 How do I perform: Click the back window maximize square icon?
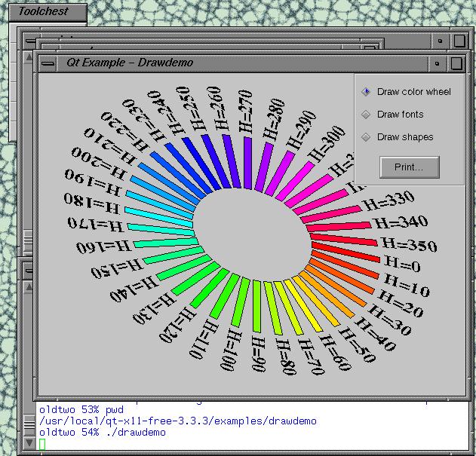tap(459, 41)
